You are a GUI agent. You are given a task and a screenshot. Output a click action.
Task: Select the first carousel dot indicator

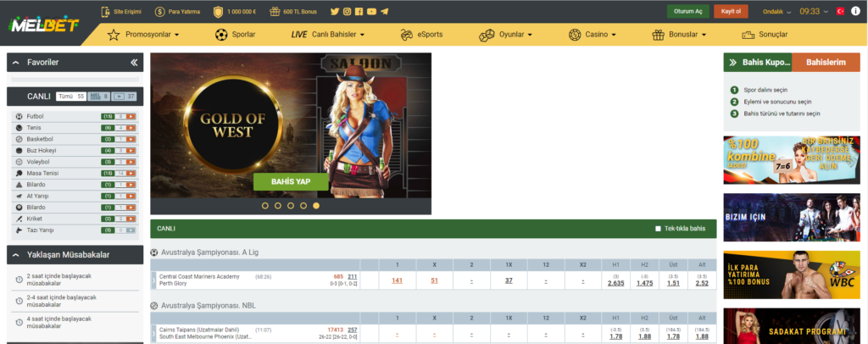[265, 205]
